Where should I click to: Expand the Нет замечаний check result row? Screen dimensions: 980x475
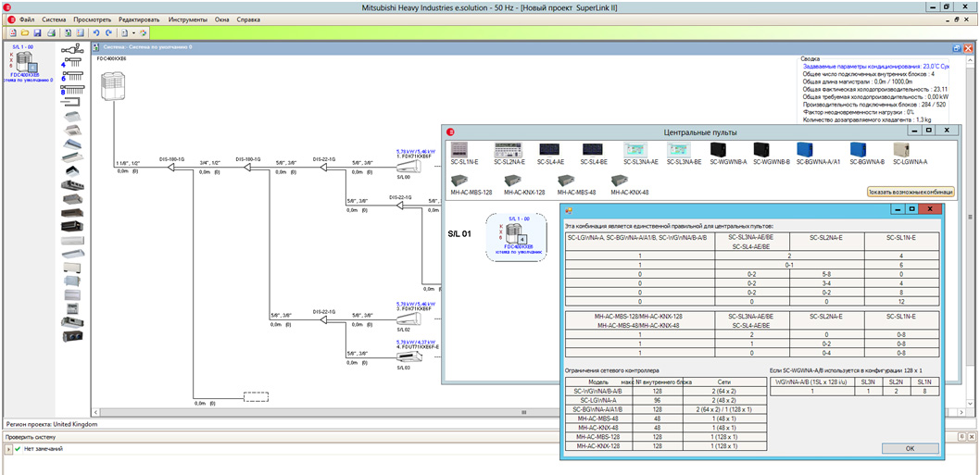(x=8, y=449)
